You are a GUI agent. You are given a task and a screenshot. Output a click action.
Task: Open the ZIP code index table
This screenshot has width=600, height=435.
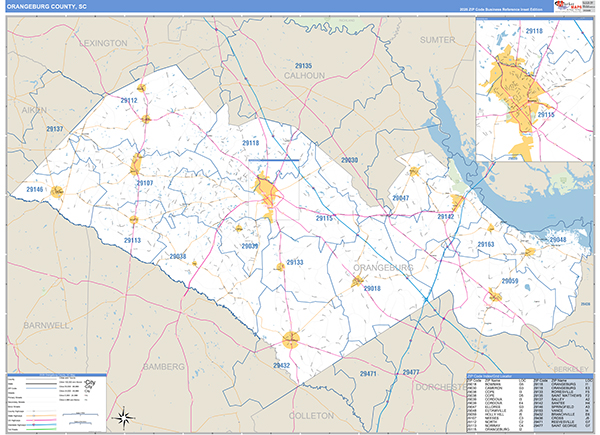530,403
